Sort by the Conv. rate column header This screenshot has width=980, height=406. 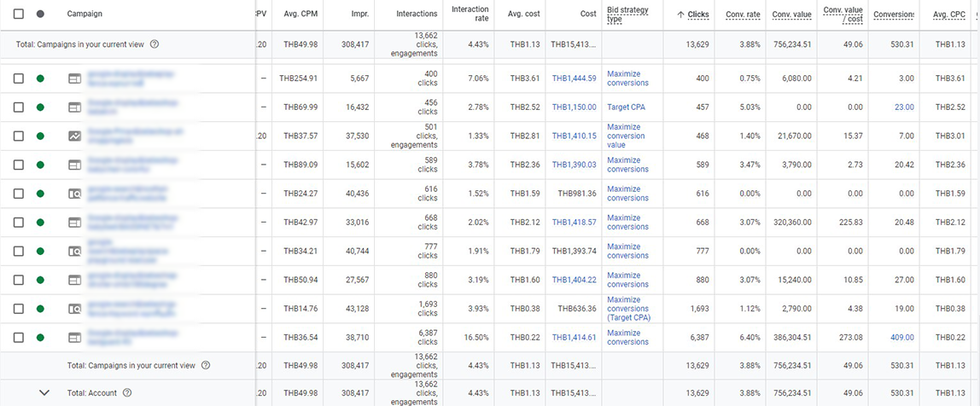[744, 14]
